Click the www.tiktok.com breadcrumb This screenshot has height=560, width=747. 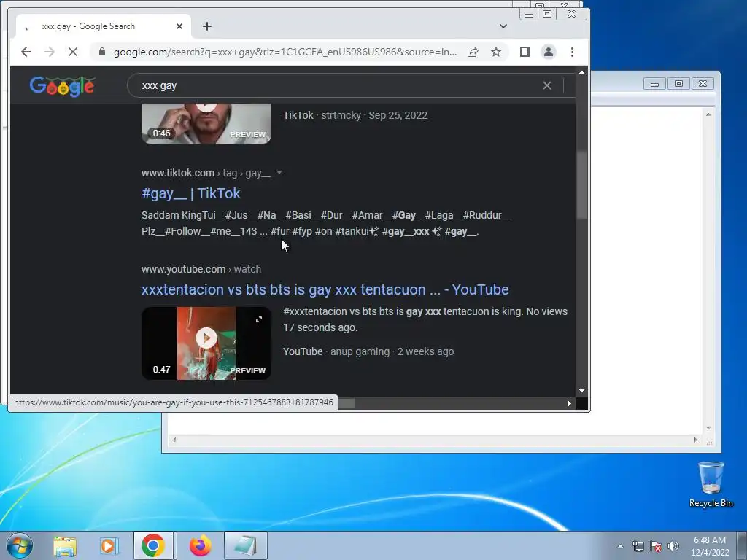tap(178, 173)
